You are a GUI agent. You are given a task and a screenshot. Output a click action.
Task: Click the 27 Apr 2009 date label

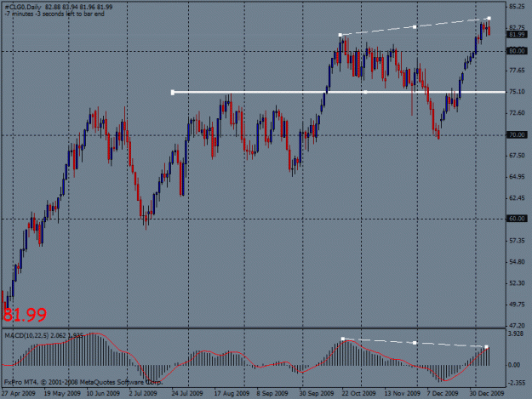pos(18,393)
